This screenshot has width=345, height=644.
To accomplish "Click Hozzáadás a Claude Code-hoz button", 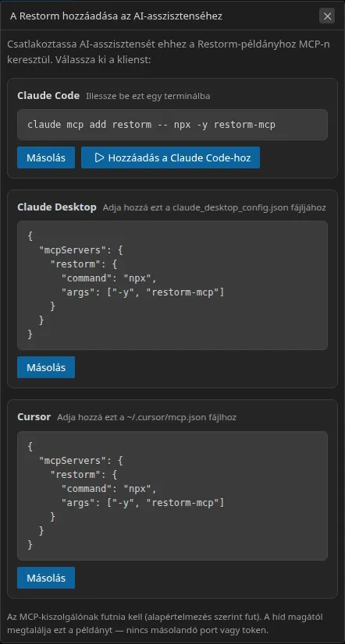I will (171, 157).
